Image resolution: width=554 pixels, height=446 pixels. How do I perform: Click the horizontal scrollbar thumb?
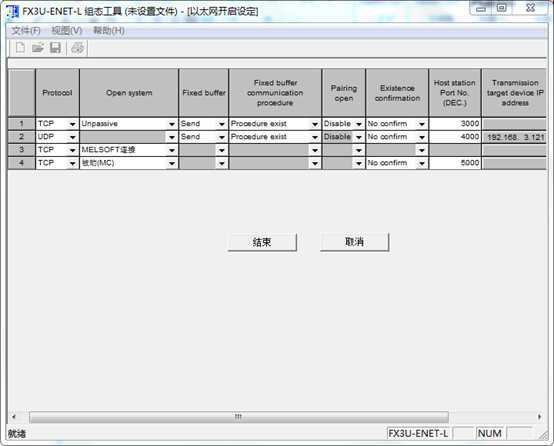pos(239,417)
